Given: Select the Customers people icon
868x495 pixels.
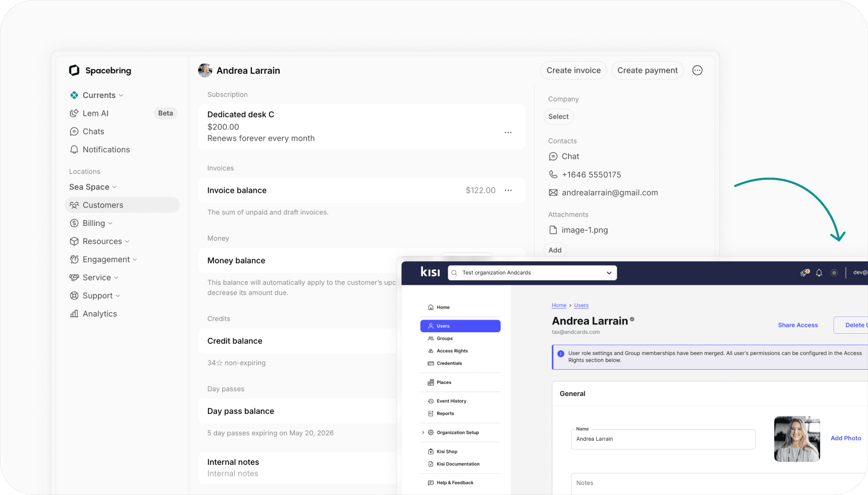Looking at the screenshot, I should (74, 205).
